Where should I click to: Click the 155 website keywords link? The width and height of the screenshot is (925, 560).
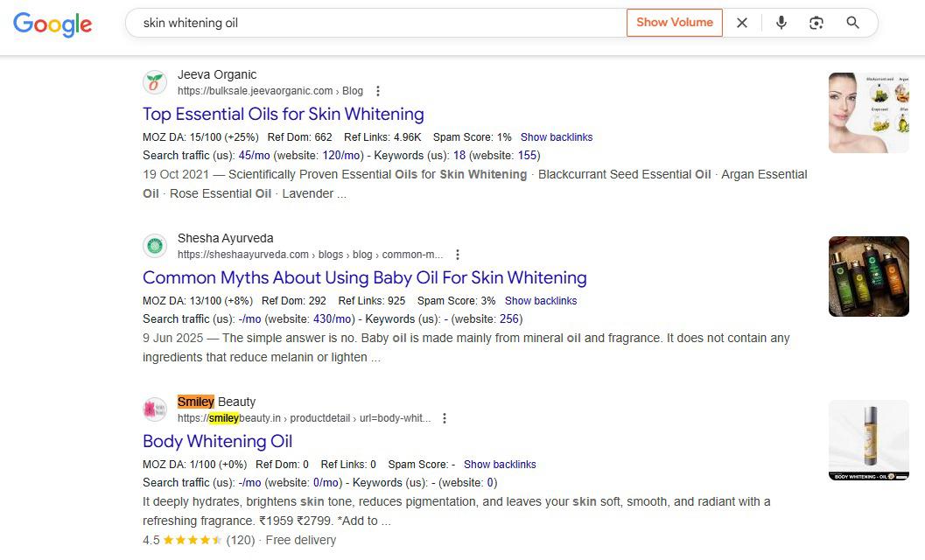coord(527,155)
